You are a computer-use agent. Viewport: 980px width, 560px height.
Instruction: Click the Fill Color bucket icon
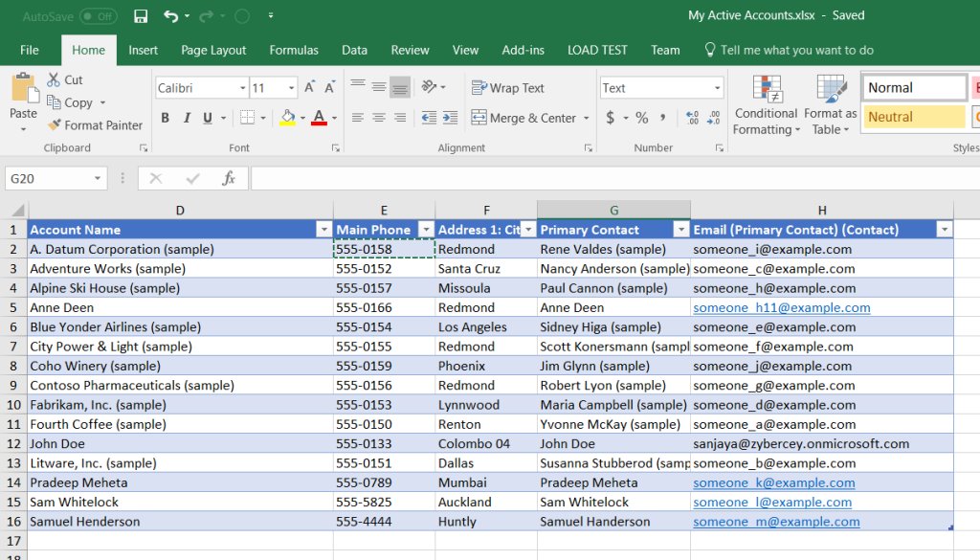pos(287,118)
